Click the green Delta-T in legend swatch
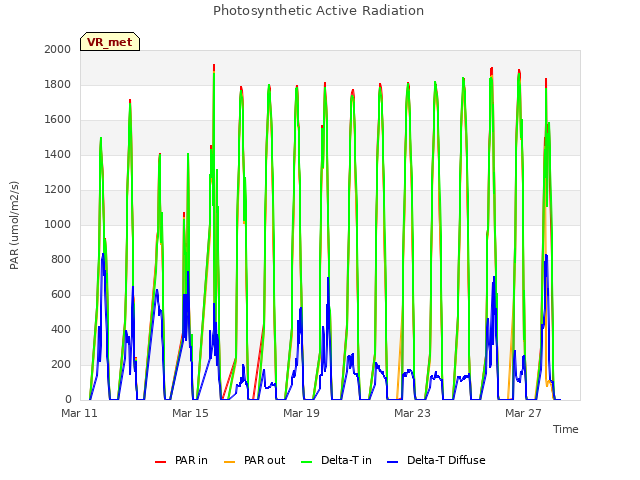Screen dimensions: 640x480 click(x=307, y=462)
